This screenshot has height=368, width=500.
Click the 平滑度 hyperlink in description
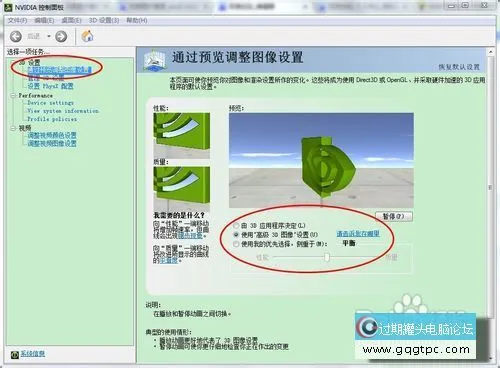(x=169, y=260)
